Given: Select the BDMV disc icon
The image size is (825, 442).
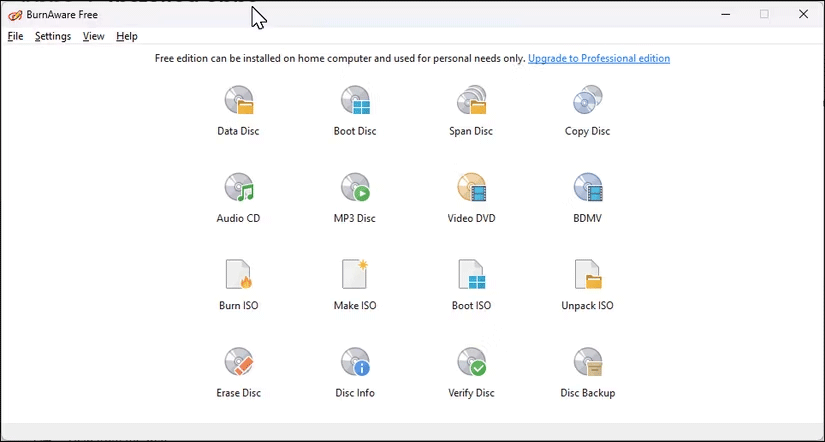Looking at the screenshot, I should click(x=588, y=187).
